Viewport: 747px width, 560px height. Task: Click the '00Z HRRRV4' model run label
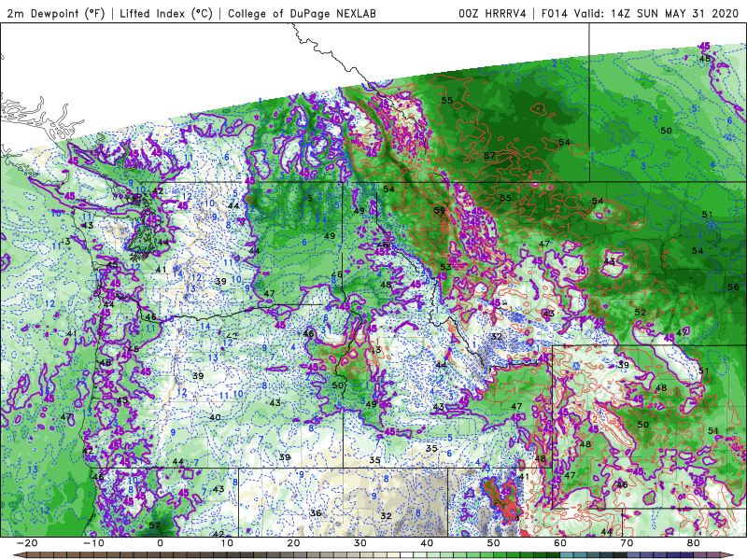[x=492, y=13]
